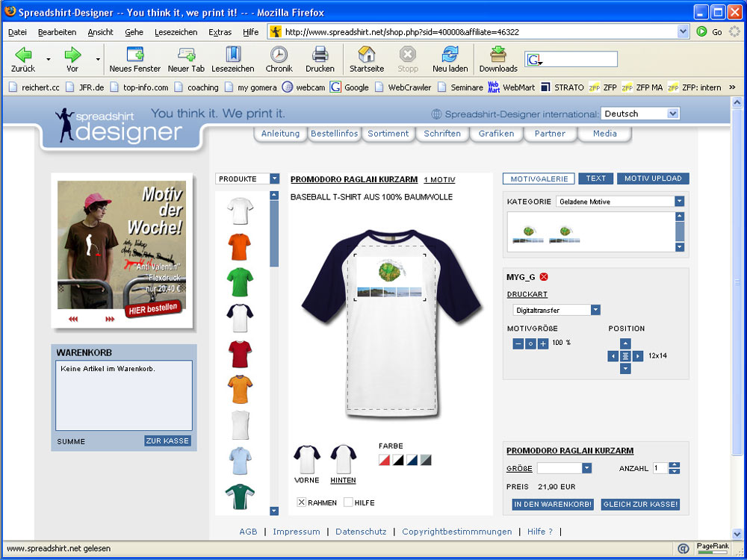Increase ANZAHL quantity with up stepper

tap(674, 465)
